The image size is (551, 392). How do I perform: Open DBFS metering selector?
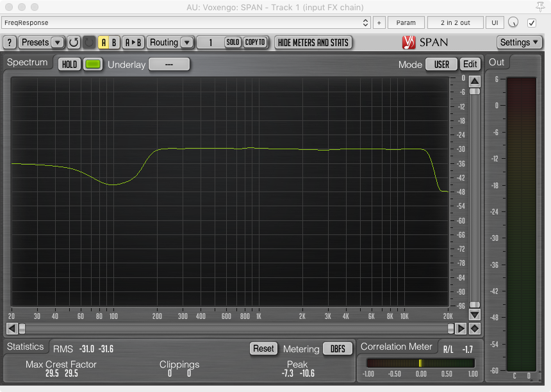tap(338, 348)
